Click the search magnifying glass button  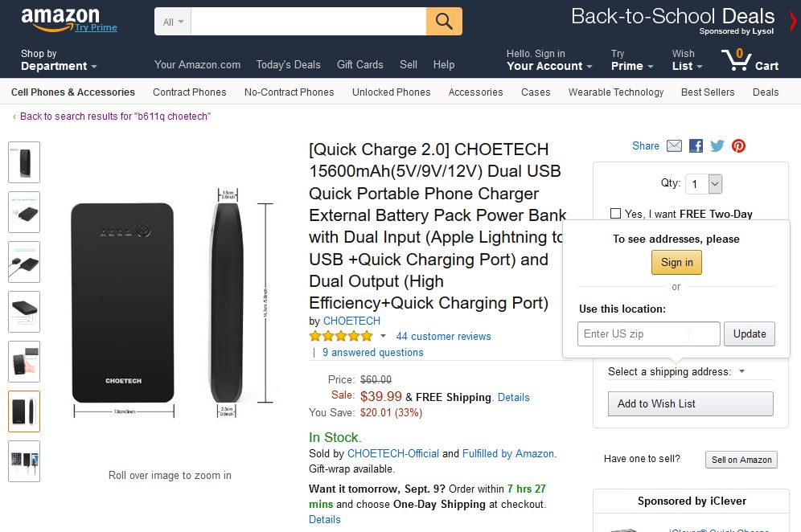pyautogui.click(x=444, y=22)
